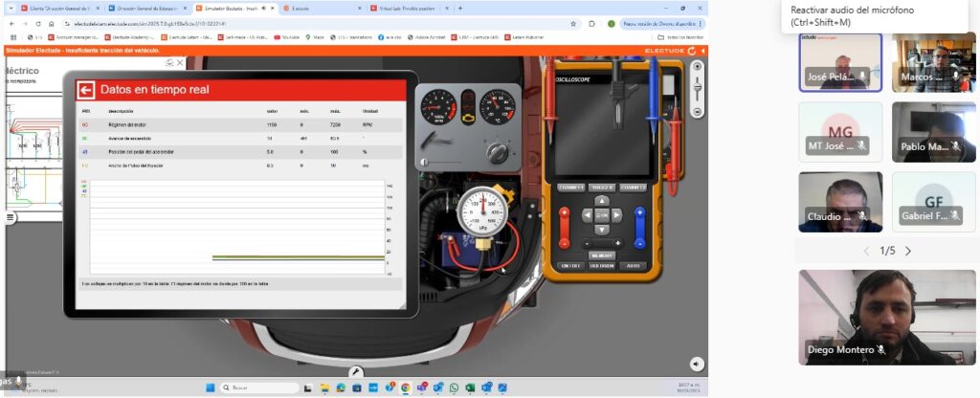Go to next page of participants
This screenshot has width=980, height=398.
pos(908,251)
